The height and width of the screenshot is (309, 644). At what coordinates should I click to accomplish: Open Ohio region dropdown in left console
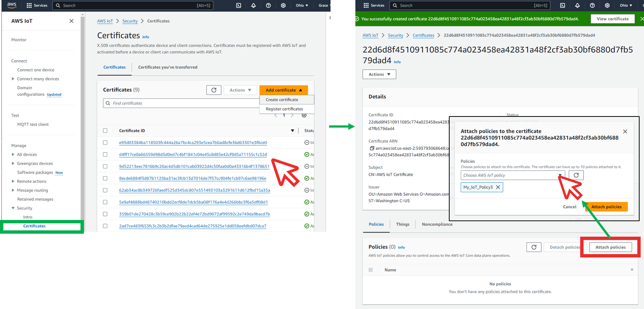(x=302, y=6)
